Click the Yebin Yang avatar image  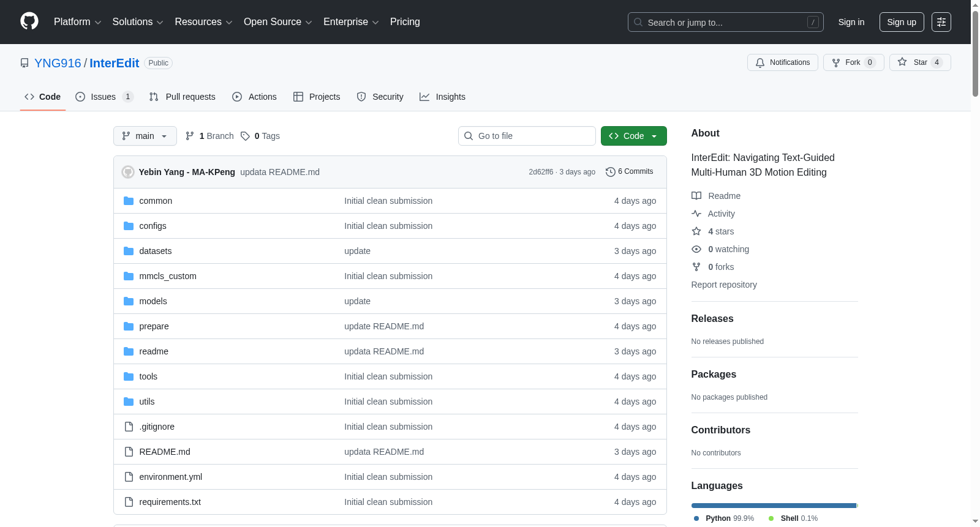click(128, 172)
